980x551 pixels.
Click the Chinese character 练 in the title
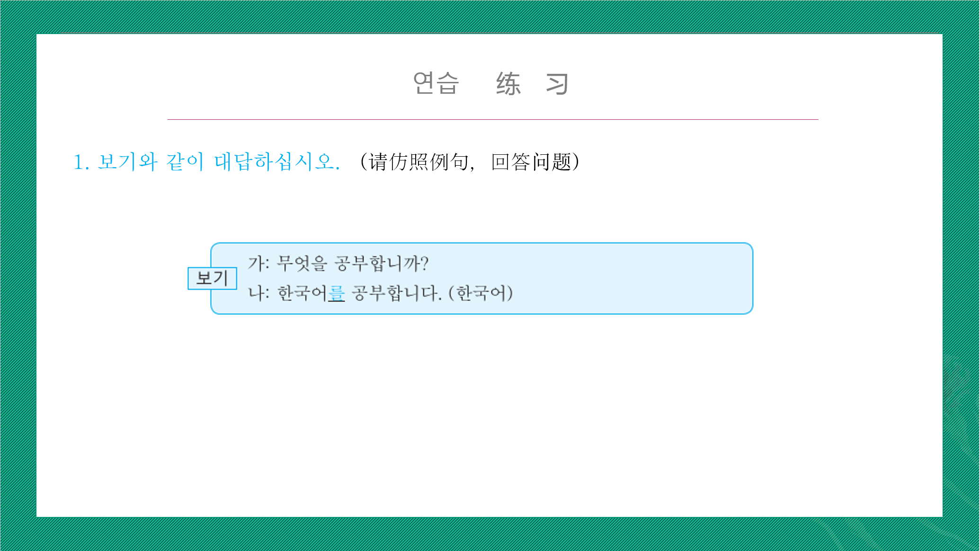[508, 84]
